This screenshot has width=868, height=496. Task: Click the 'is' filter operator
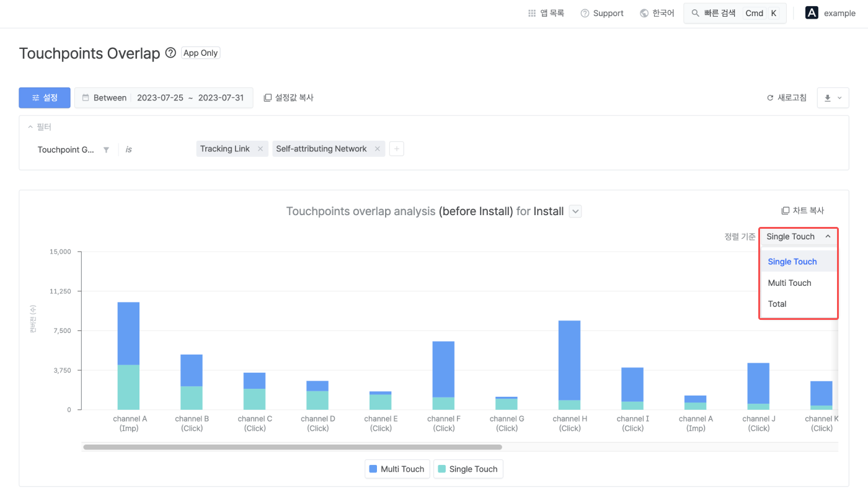pos(129,149)
